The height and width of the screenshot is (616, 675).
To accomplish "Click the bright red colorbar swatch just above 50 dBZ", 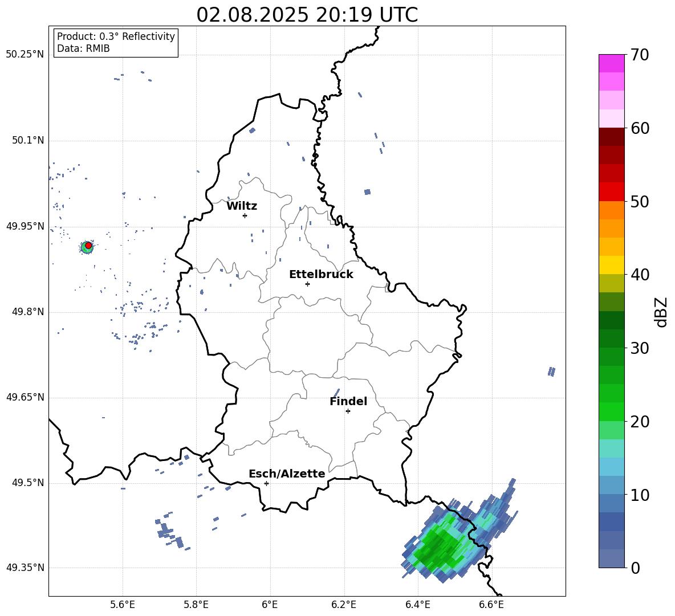I will 611,191.
